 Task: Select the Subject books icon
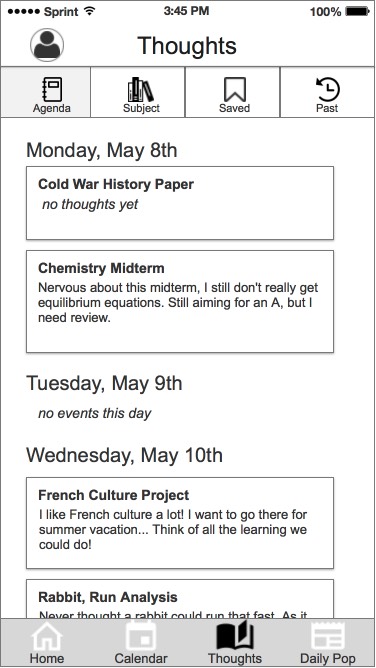(141, 89)
